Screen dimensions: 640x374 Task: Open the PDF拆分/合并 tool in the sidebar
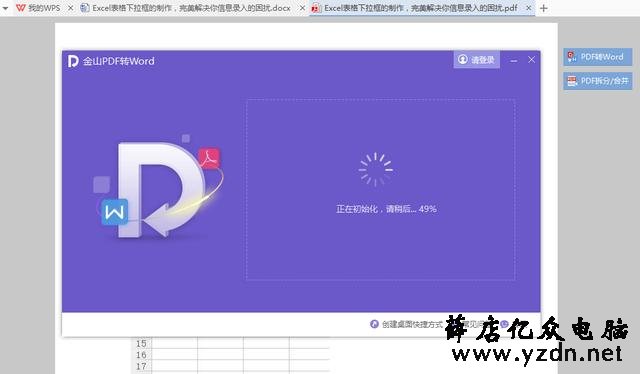pyautogui.click(x=598, y=81)
